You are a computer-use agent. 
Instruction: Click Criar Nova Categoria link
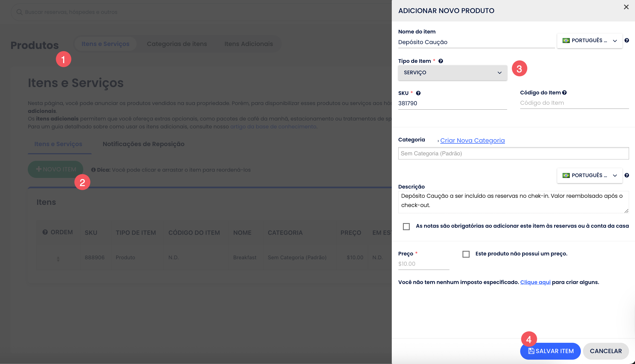pos(472,141)
